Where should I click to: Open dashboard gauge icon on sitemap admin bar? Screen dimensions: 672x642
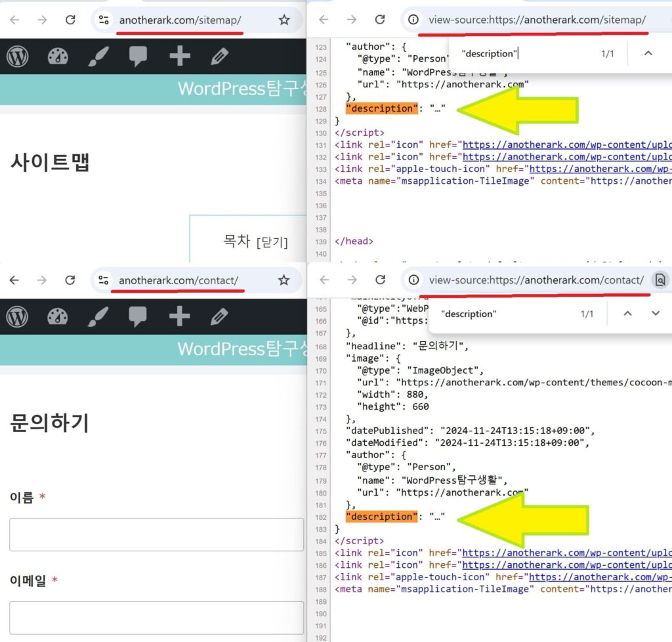point(58,56)
